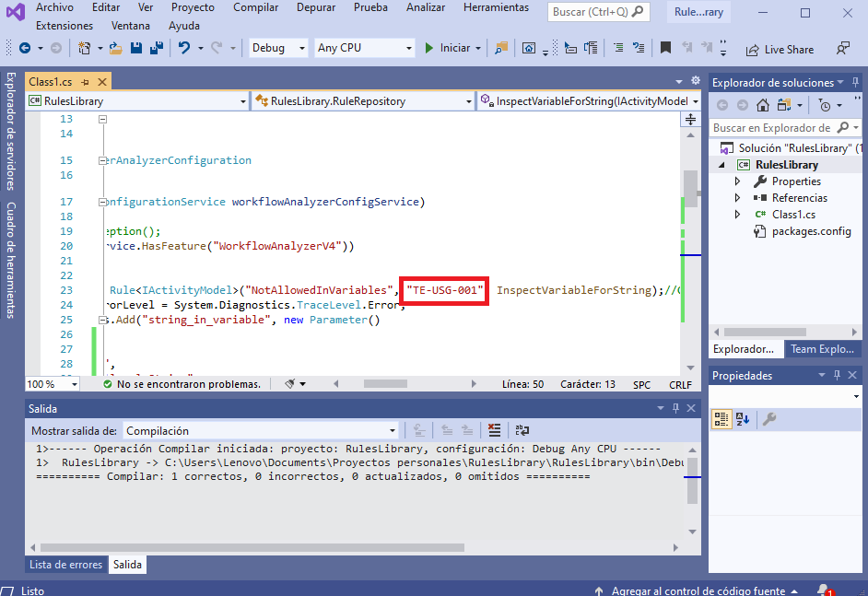This screenshot has width=868, height=596.
Task: Click the switch views icon in Solution Explorer
Action: pyautogui.click(x=784, y=105)
